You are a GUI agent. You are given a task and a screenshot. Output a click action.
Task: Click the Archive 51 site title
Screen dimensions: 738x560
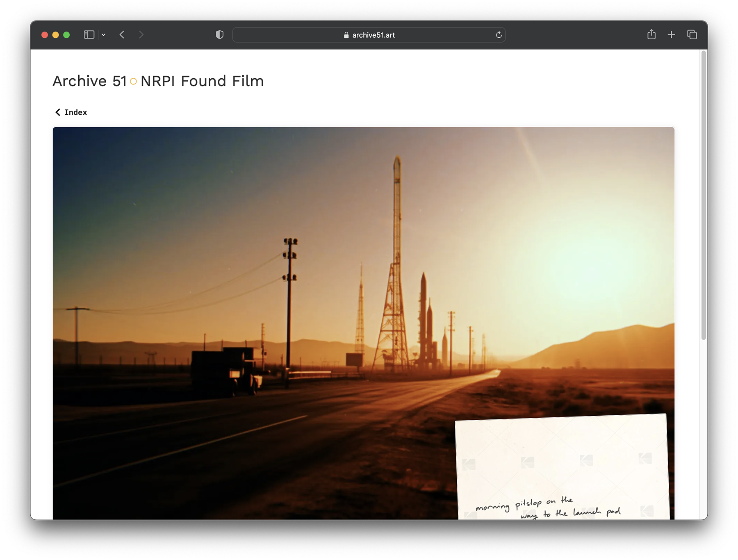point(90,81)
